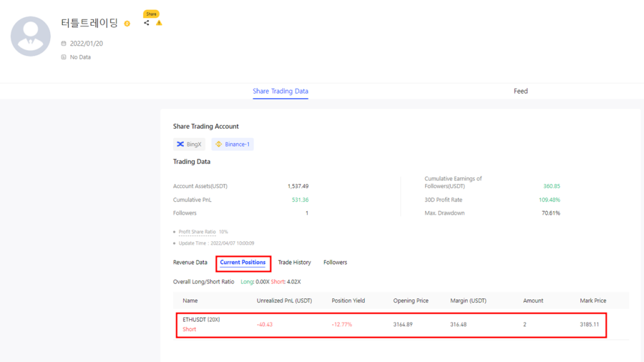The image size is (644, 362).
Task: Click the icon next to No Data
Action: [x=64, y=57]
